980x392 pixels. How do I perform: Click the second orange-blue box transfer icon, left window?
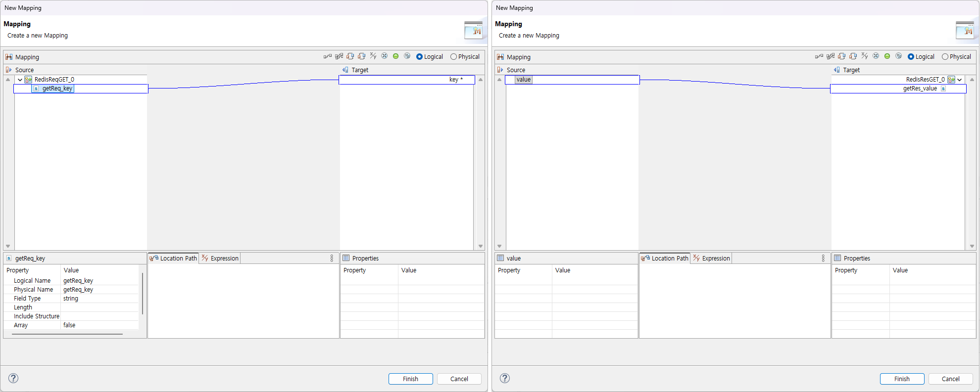pyautogui.click(x=362, y=56)
